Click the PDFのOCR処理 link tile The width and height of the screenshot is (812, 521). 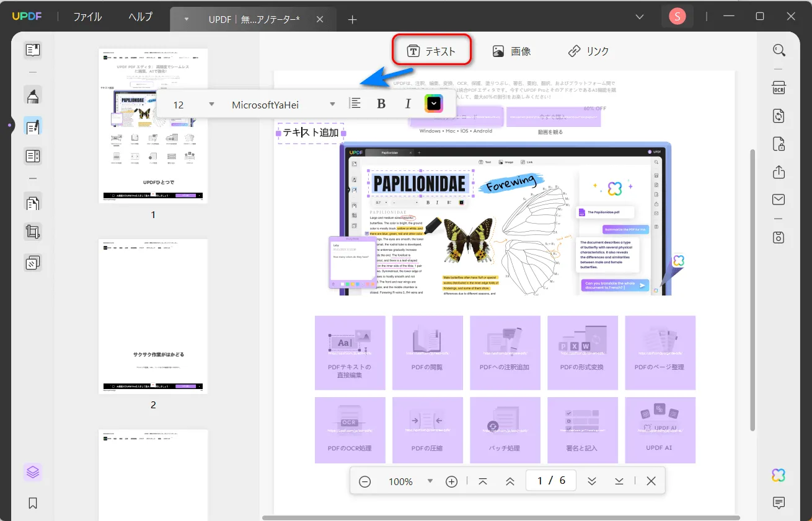coord(350,430)
